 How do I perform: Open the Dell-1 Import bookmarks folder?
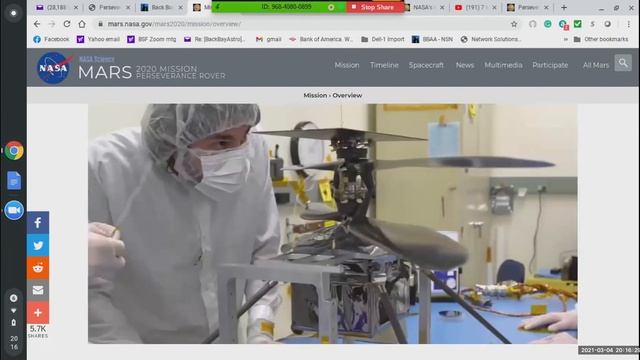[x=382, y=39]
